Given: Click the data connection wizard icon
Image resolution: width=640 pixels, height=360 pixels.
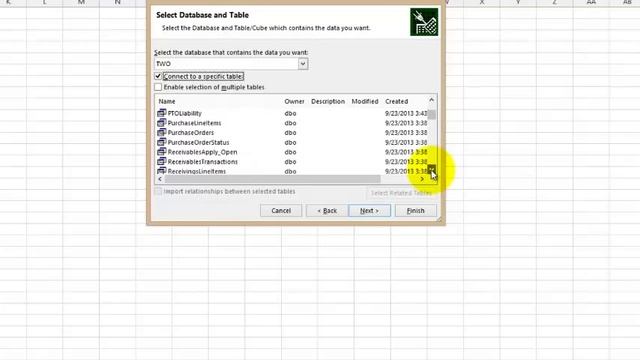Looking at the screenshot, I should pos(424,22).
